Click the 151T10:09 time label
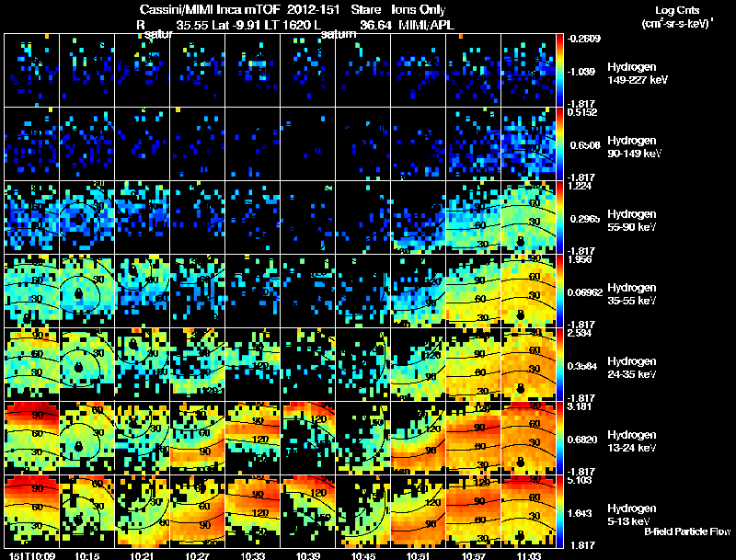Screen dimensions: 736x560 click(x=32, y=555)
